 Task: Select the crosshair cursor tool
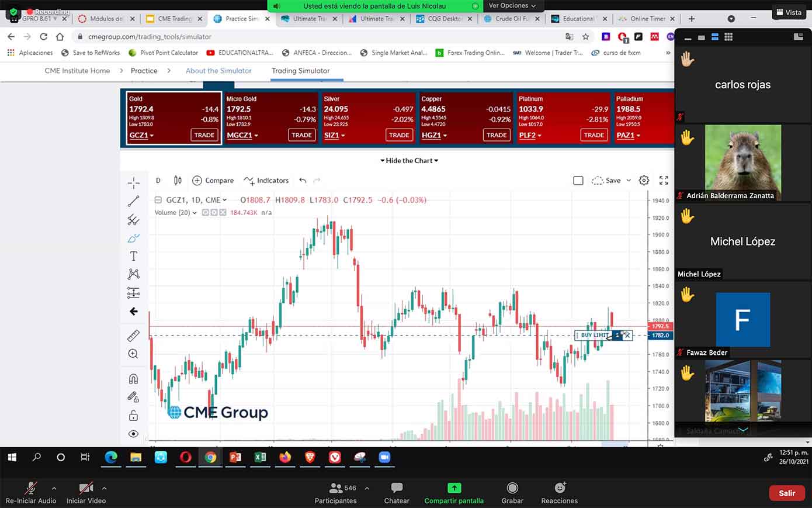click(x=133, y=183)
